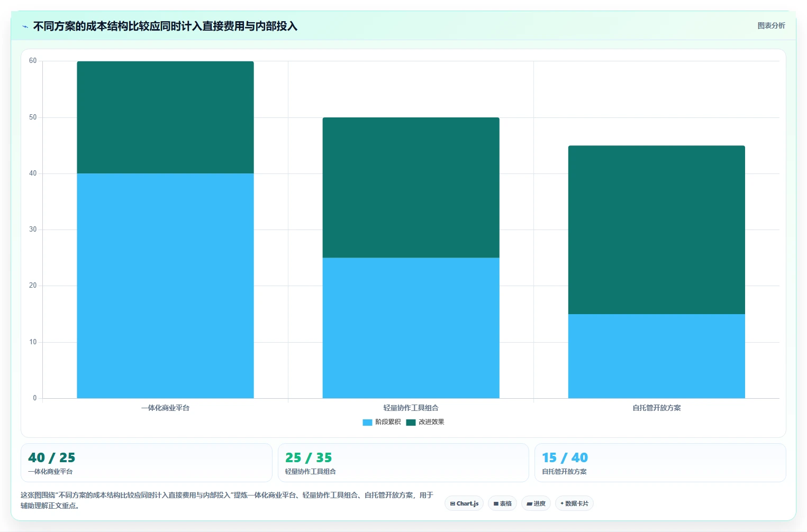
Task: Click the y-axis tick label 30
Action: pyautogui.click(x=33, y=230)
